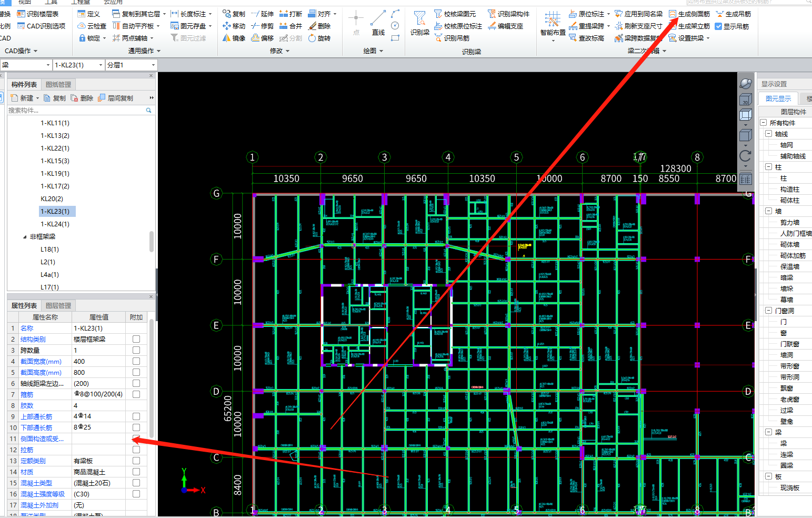Toggle 附加 checkbox for 上部通长筋 row

[136, 416]
